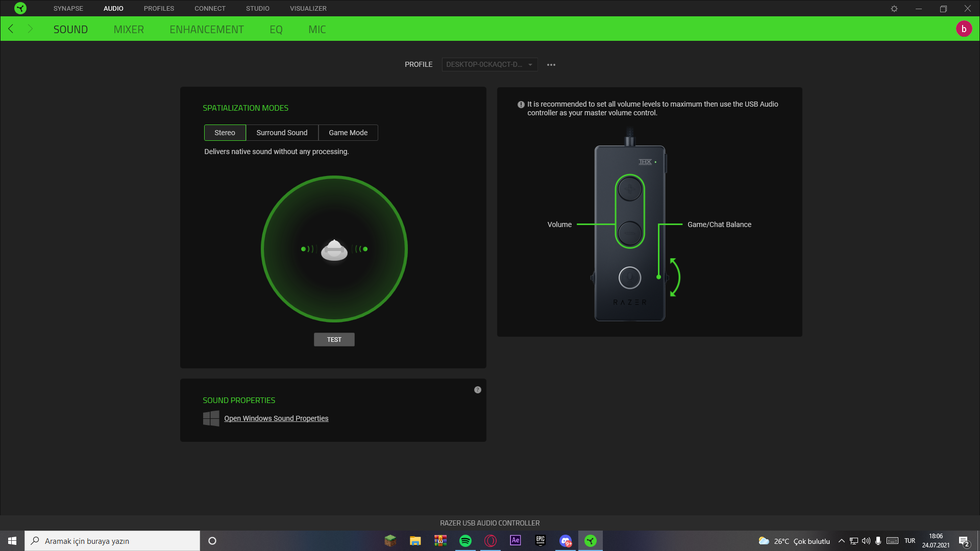Click the forward navigation arrow
Image resolution: width=980 pixels, height=551 pixels.
30,29
